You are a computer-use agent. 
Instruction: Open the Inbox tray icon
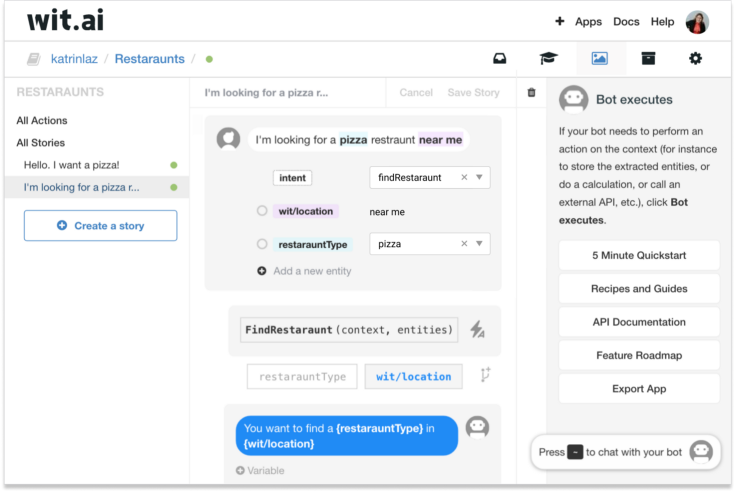click(500, 59)
